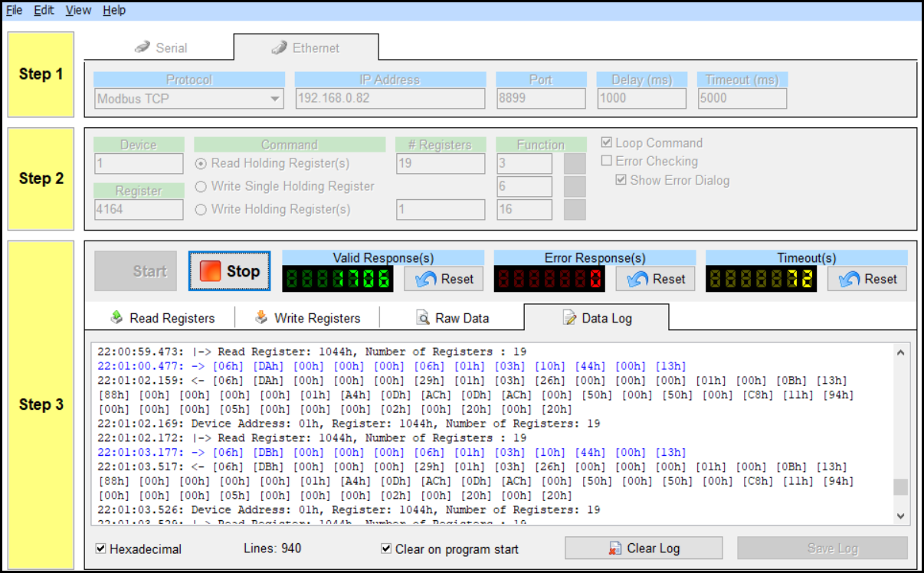924x573 pixels.
Task: Click the data log scrollbar up arrow
Action: pyautogui.click(x=901, y=352)
